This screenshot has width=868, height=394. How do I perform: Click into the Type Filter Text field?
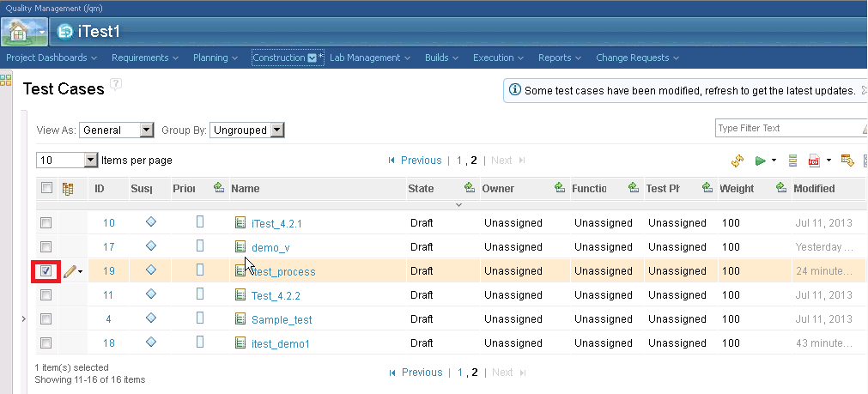786,128
